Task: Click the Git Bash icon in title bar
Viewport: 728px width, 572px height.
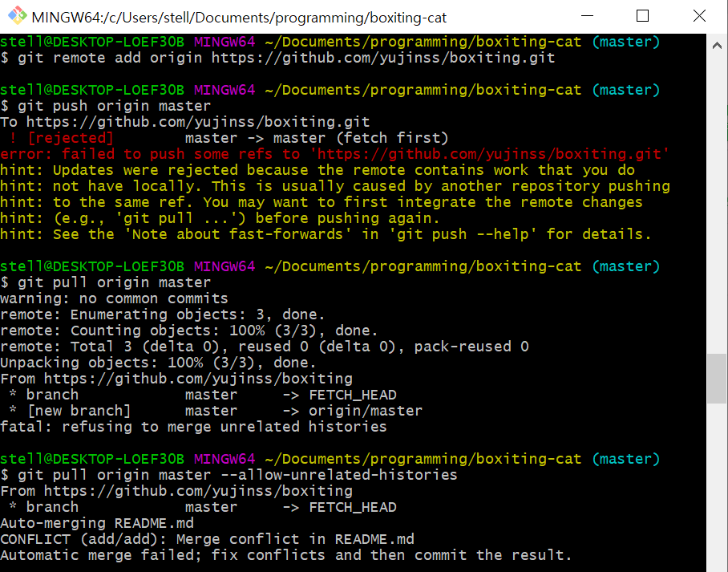Action: (x=18, y=16)
